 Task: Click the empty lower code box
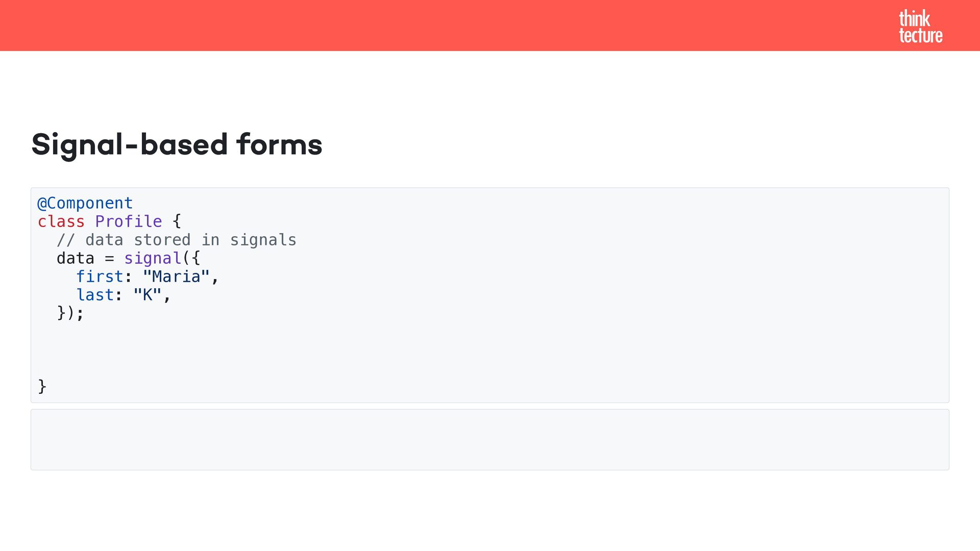click(489, 439)
